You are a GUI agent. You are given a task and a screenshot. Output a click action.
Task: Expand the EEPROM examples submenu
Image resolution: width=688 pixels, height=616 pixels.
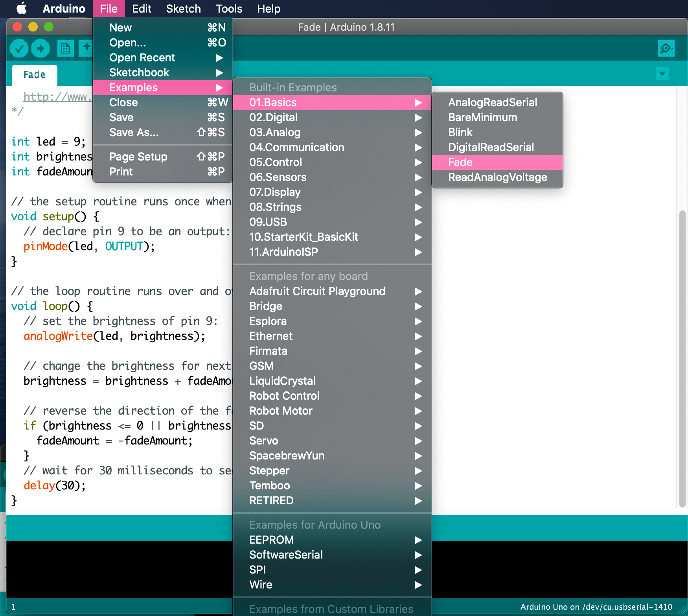point(332,540)
